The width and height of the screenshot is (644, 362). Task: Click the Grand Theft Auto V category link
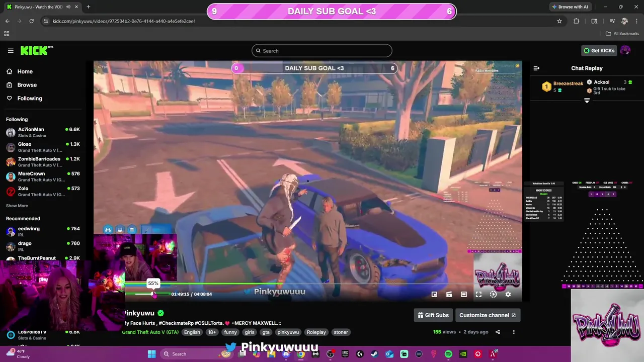(150, 332)
